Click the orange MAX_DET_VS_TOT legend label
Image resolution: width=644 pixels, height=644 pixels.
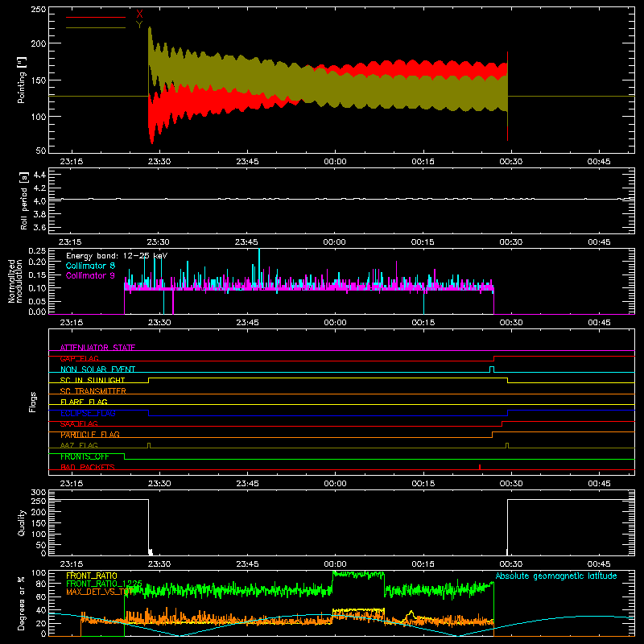pos(99,592)
